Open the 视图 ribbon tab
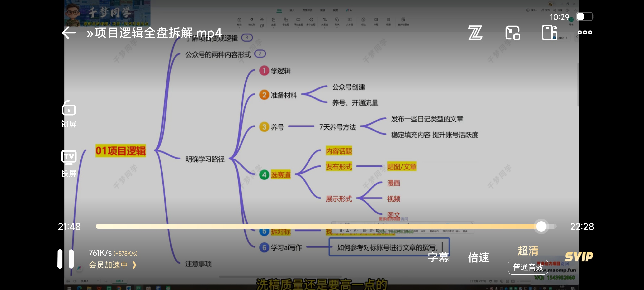The width and height of the screenshot is (644, 290). click(335, 10)
